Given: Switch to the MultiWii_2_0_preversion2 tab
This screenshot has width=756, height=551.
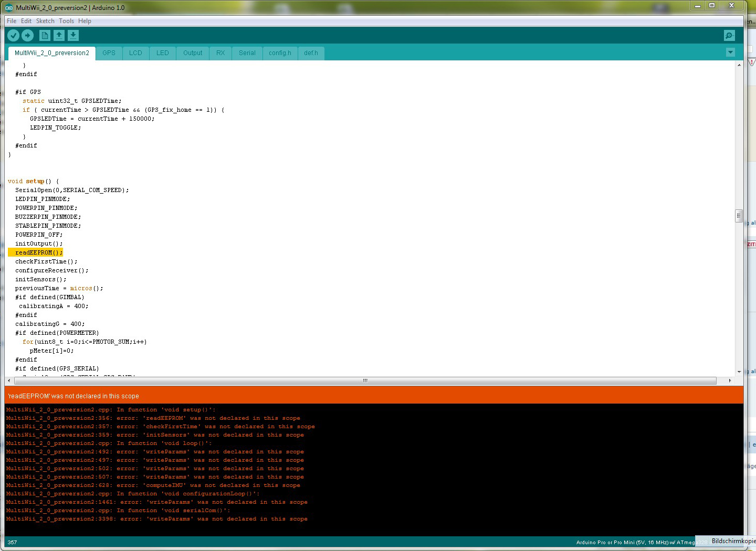Looking at the screenshot, I should pyautogui.click(x=52, y=53).
